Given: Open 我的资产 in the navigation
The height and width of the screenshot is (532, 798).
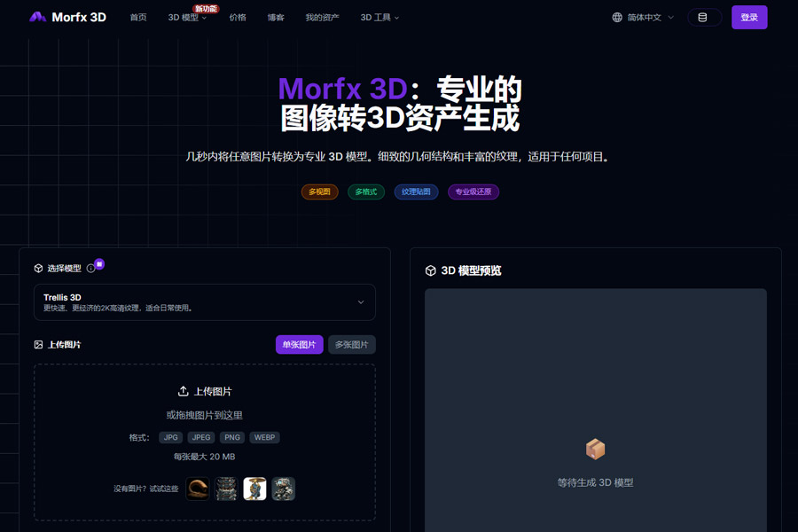Looking at the screenshot, I should pos(322,18).
